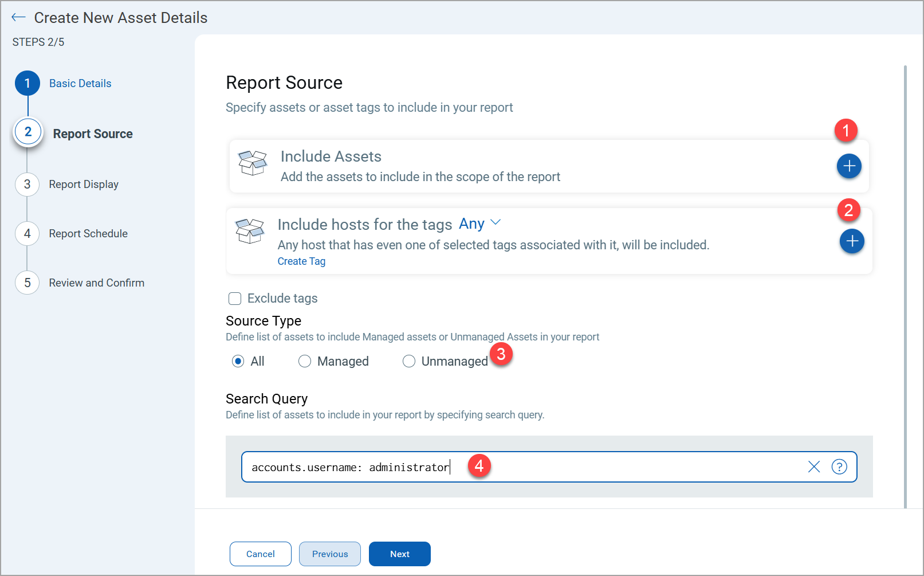
Task: Click the Include hosts for tags box icon
Action: coord(250,231)
